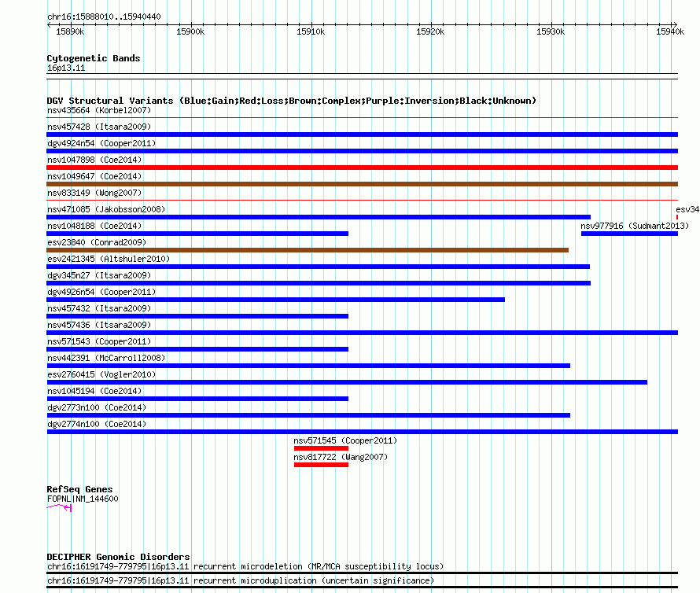This screenshot has width=700, height=593.
Task: Click nsv571545 (Cooper2011) variant label
Action: click(x=345, y=440)
